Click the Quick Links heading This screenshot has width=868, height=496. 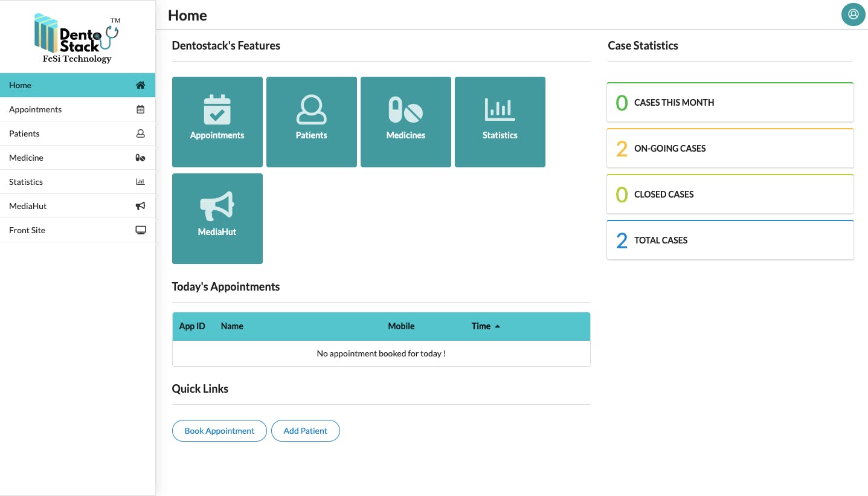tap(200, 389)
